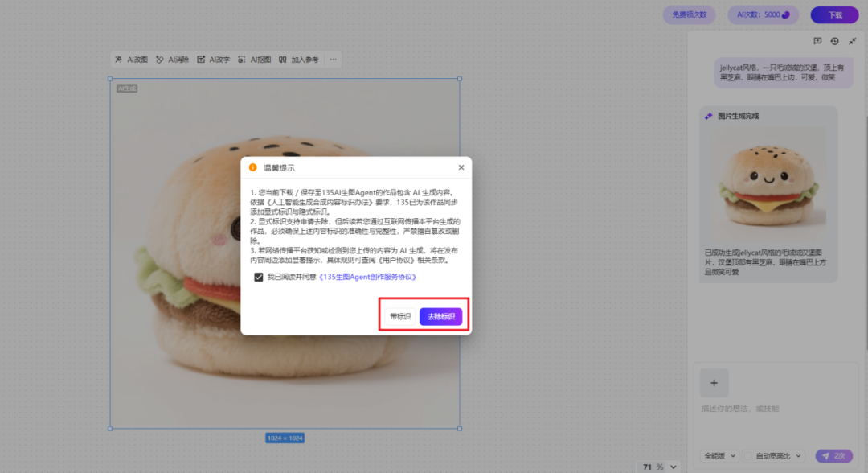Image resolution: width=868 pixels, height=473 pixels.
Task: Close the 温馨提示 dialog with X
Action: coord(461,167)
